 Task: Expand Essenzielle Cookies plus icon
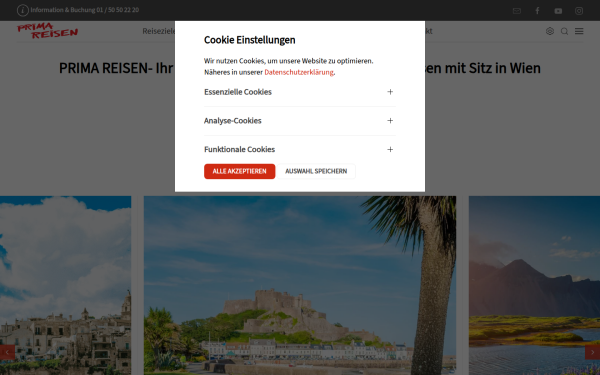coord(390,92)
